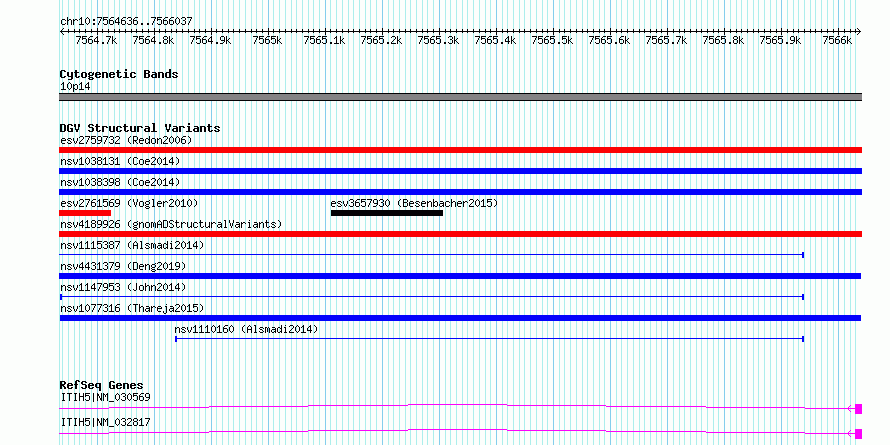Screen dimensions: 890x445
Task: Select the short red esv2761569 bar
Action: click(x=85, y=213)
